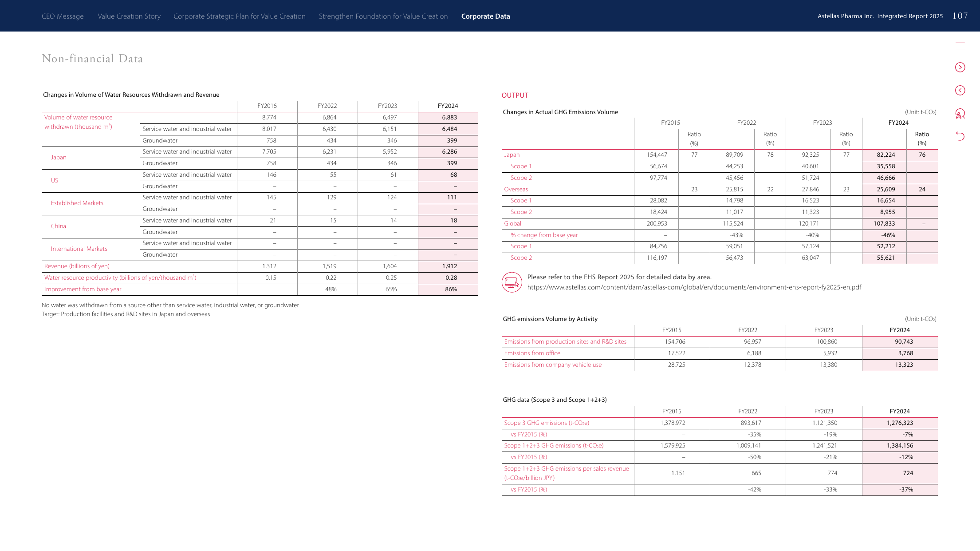The height and width of the screenshot is (551, 980).
Task: Select 'Emissions from office' row label
Action: [532, 353]
